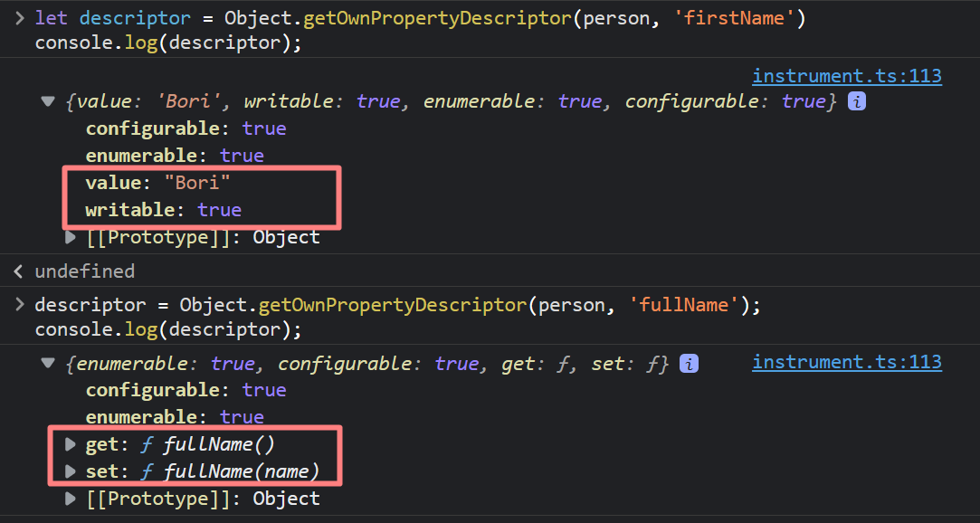Select the value: "Bori" property row

158,183
